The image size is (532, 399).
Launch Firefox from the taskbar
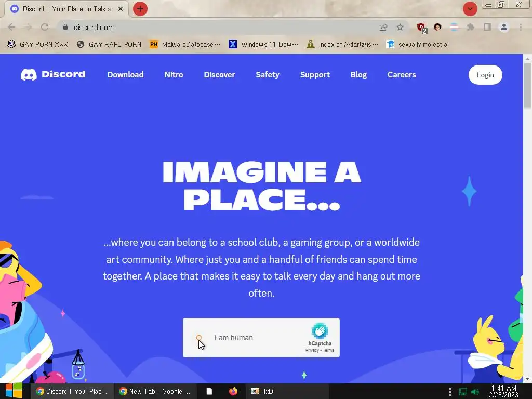click(233, 391)
